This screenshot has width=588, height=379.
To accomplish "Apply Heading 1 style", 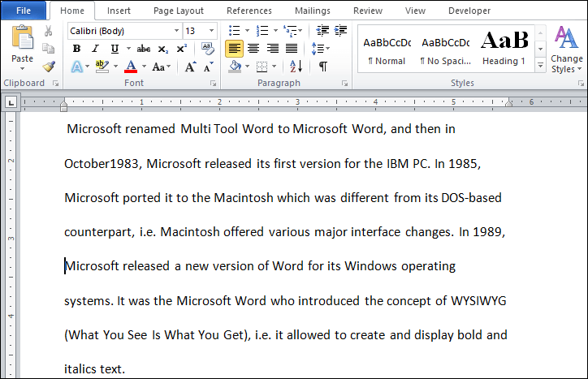I will coord(504,50).
